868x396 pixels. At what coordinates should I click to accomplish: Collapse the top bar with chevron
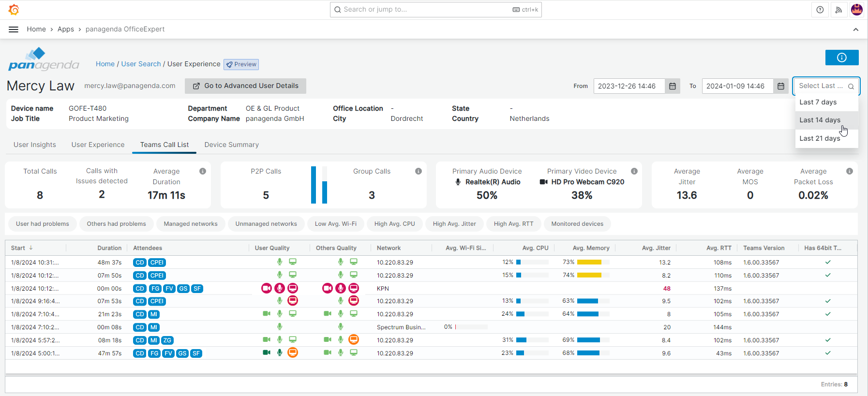point(856,29)
